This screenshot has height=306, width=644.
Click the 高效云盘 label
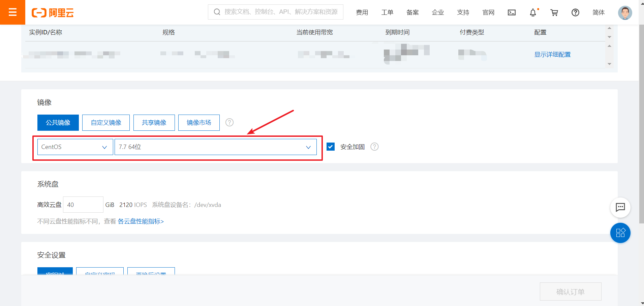pos(49,205)
